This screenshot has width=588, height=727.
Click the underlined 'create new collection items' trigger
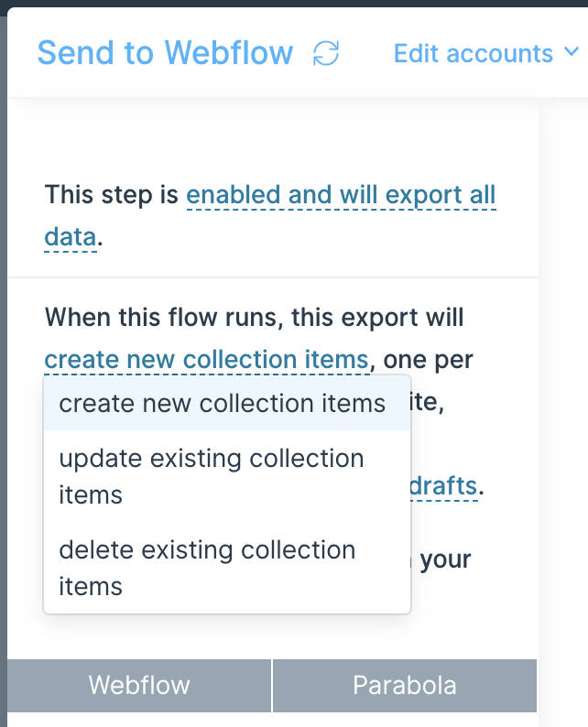[x=207, y=359]
